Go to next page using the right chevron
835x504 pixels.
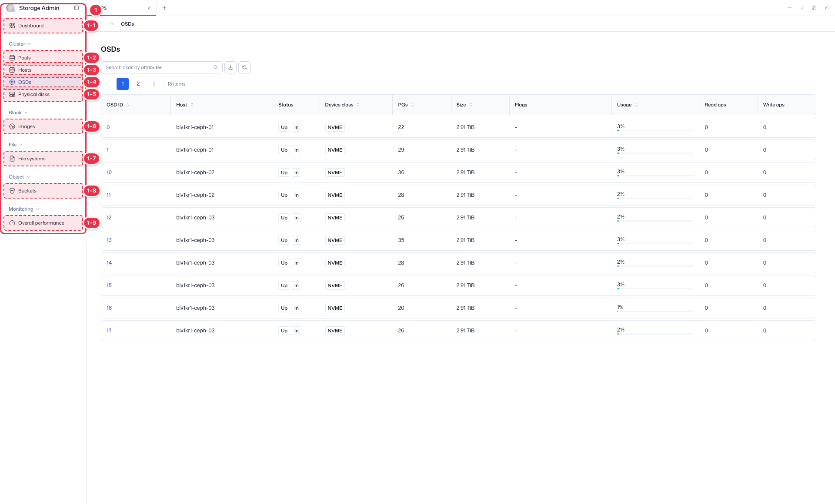click(154, 84)
